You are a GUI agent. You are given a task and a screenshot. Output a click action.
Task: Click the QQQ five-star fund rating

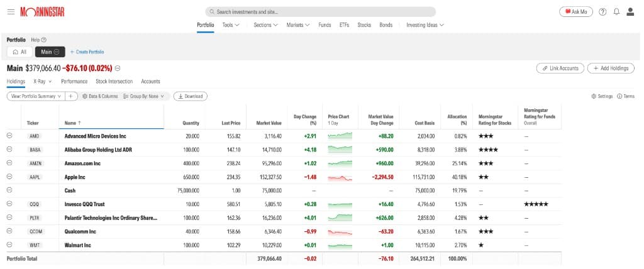536,204
